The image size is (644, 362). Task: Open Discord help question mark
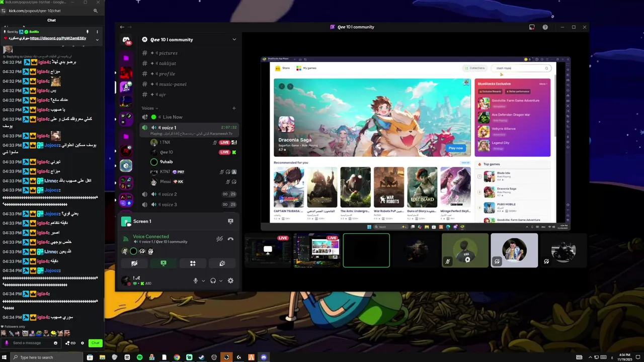(x=545, y=27)
